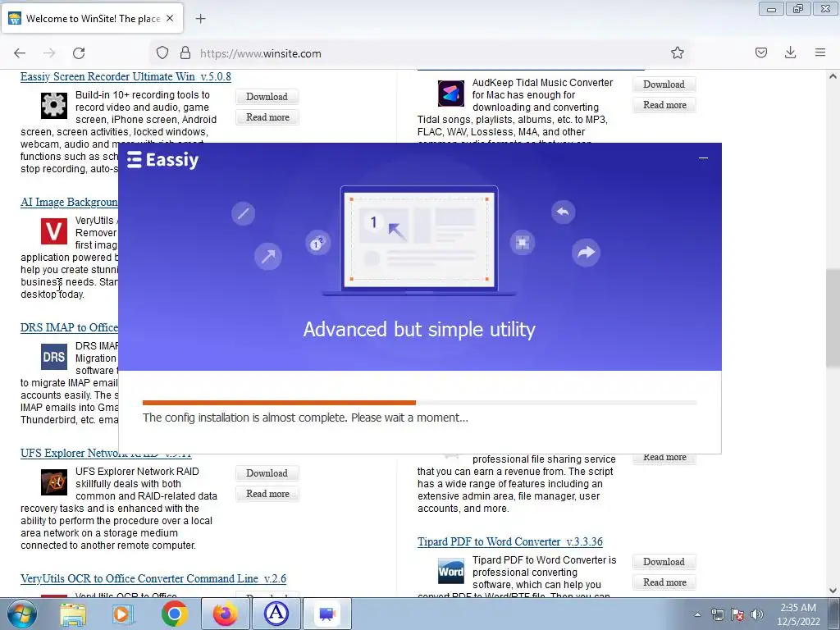Download Eassiy Screen Recorder Ultimate
This screenshot has height=630, width=840.
pos(267,97)
